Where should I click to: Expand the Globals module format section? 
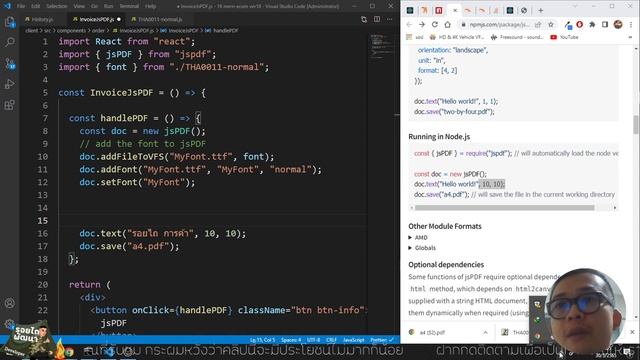pos(422,248)
